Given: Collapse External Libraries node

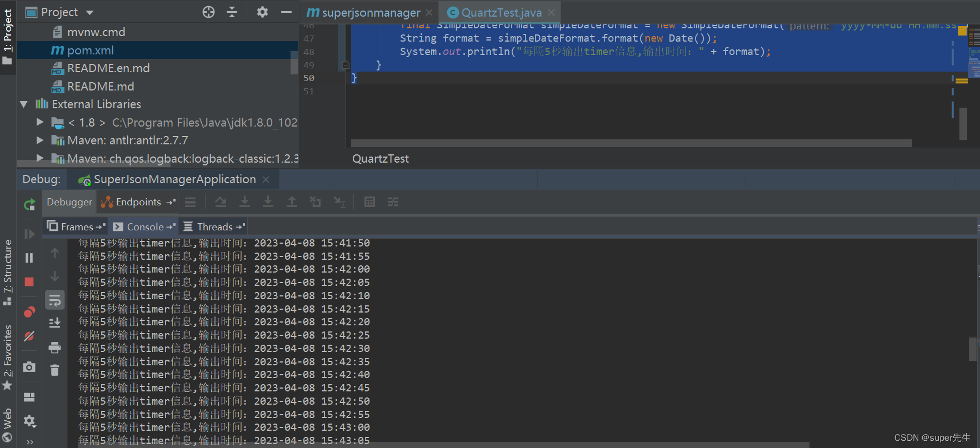Looking at the screenshot, I should [23, 104].
